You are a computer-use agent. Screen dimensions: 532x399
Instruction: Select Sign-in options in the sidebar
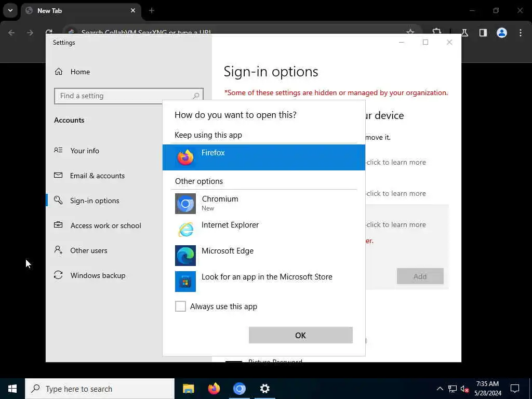(95, 201)
